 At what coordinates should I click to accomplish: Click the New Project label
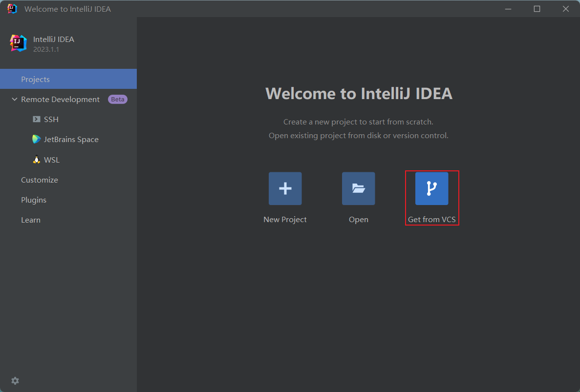click(x=285, y=220)
